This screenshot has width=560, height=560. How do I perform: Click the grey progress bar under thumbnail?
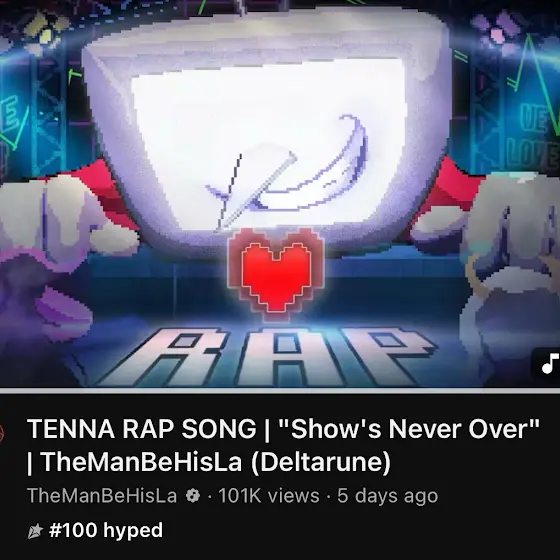click(280, 391)
